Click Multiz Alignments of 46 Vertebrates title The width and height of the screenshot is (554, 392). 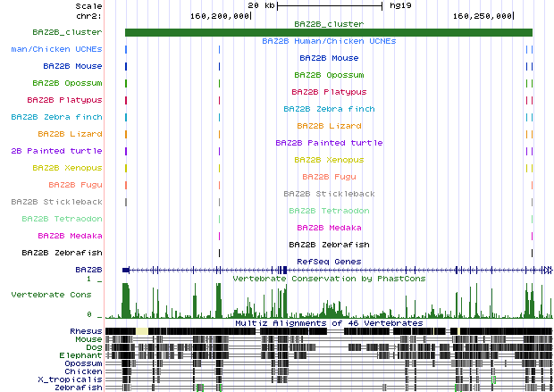[x=328, y=323]
